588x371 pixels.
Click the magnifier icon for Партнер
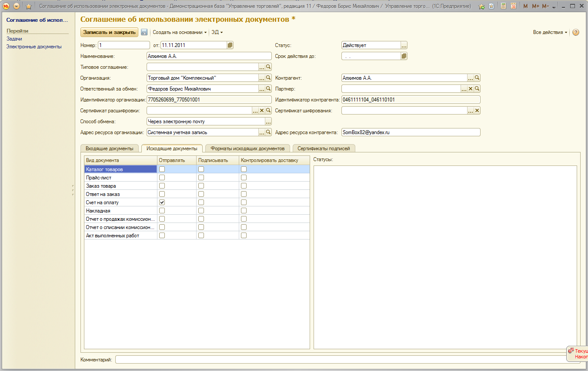477,89
